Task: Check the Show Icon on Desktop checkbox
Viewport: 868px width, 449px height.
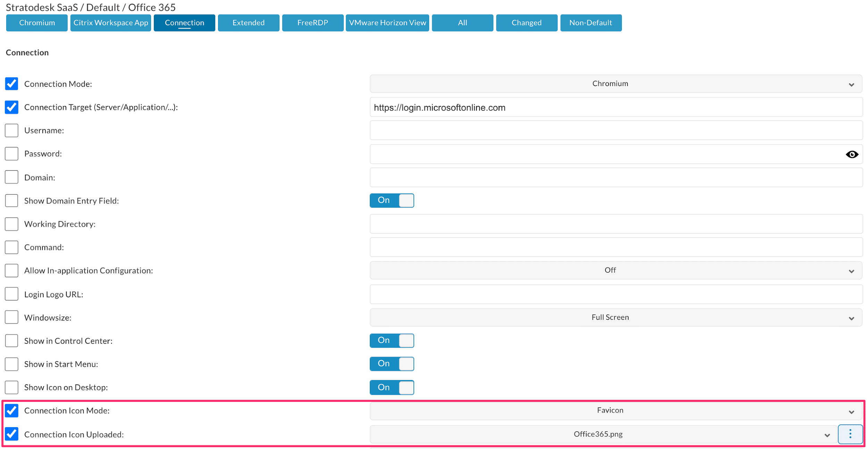Action: click(x=11, y=387)
